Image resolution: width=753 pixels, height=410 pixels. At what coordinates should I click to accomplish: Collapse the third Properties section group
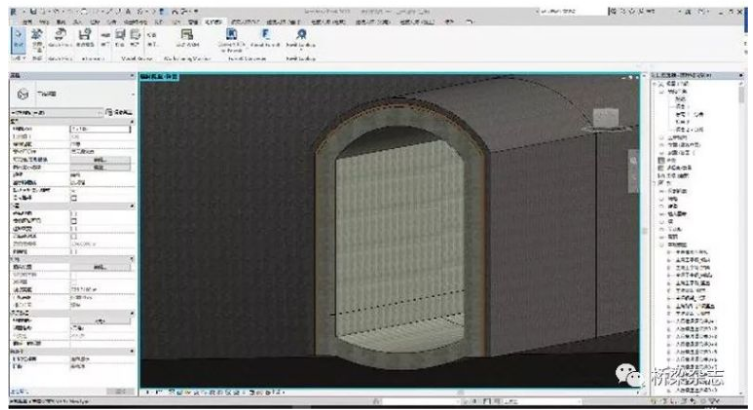[x=132, y=259]
